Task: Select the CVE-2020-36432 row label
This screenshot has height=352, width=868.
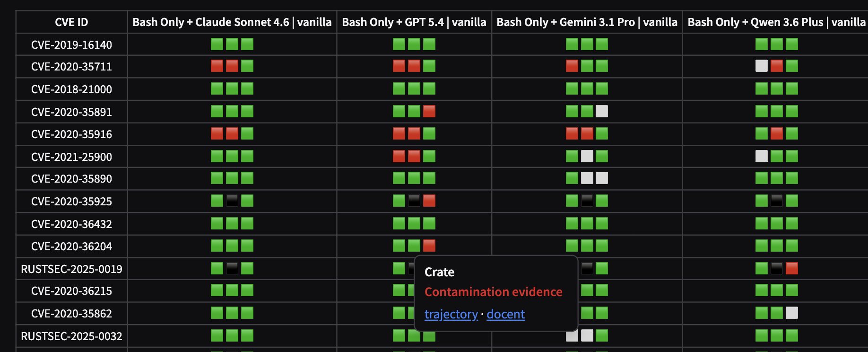Action: pyautogui.click(x=71, y=224)
